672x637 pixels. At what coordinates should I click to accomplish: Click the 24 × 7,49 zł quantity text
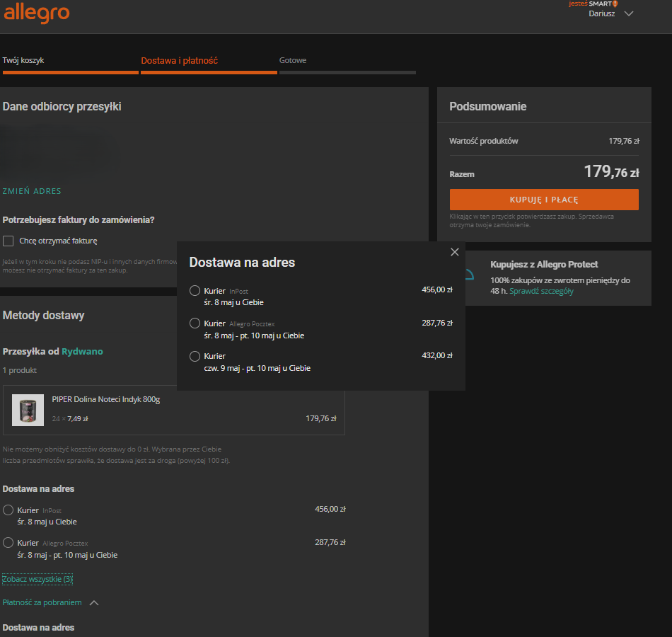70,419
